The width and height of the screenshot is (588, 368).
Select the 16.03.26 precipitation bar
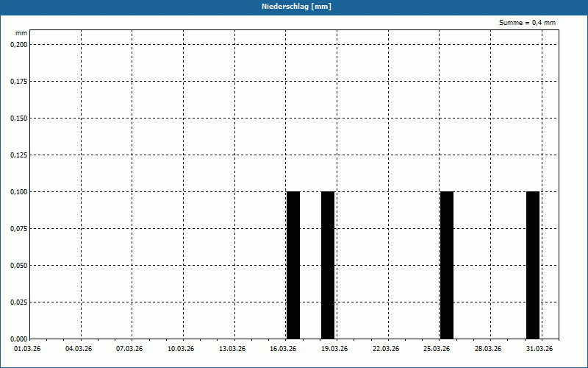[x=293, y=265]
